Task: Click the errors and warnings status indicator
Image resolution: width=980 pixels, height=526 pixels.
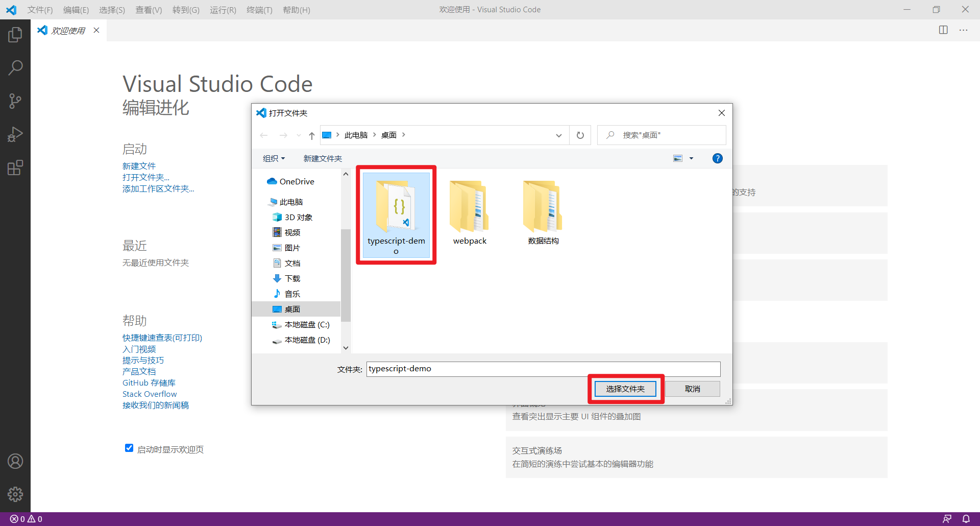Action: 26,519
